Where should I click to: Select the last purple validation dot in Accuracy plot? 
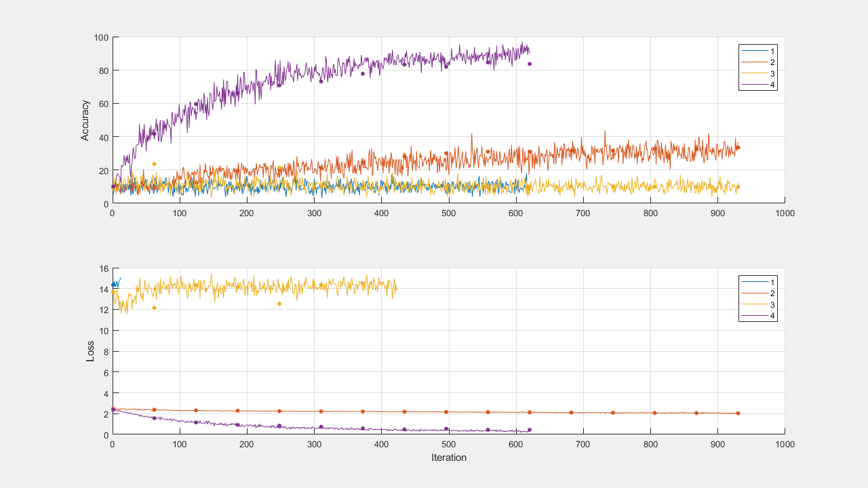(x=530, y=64)
